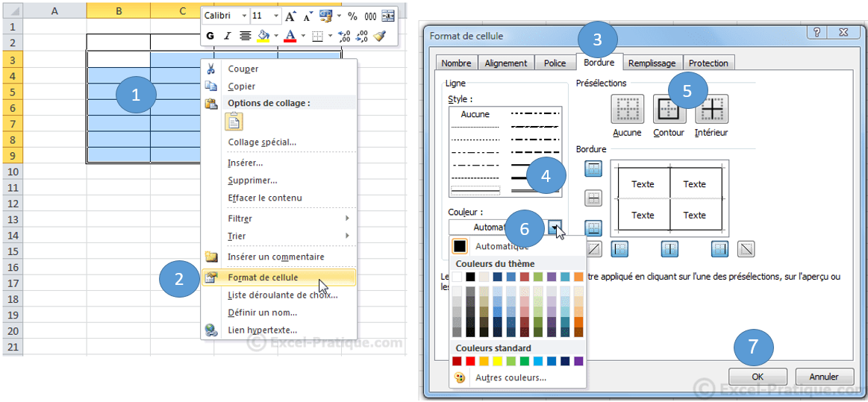The width and height of the screenshot is (868, 402).
Task: Choose the Contour border preset icon
Action: [669, 108]
